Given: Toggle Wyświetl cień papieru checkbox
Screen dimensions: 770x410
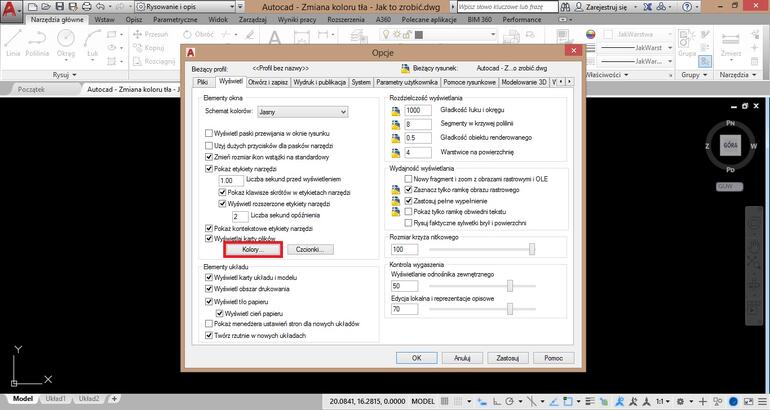Looking at the screenshot, I should click(220, 313).
